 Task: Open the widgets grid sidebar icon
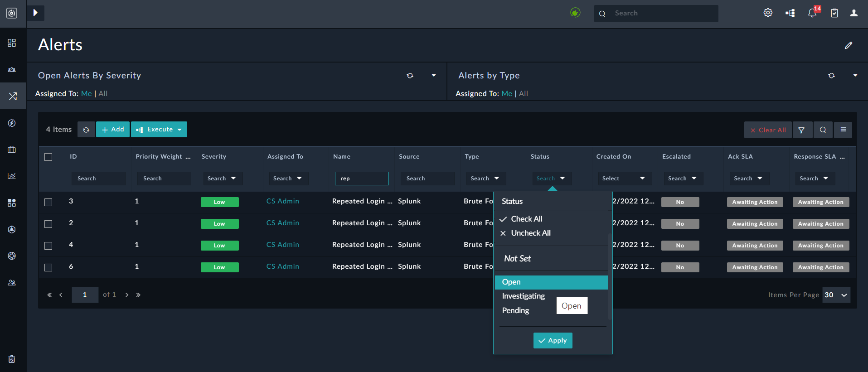click(x=12, y=203)
